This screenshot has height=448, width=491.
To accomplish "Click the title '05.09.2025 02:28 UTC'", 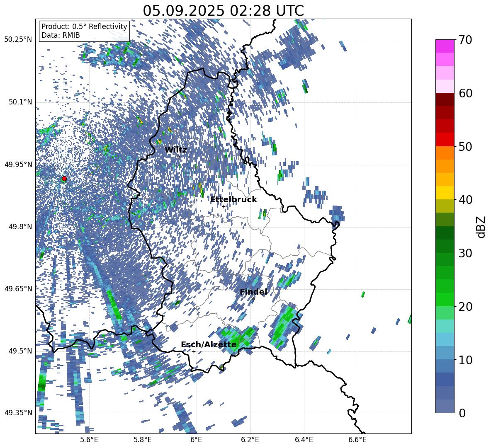I will 223,11.
